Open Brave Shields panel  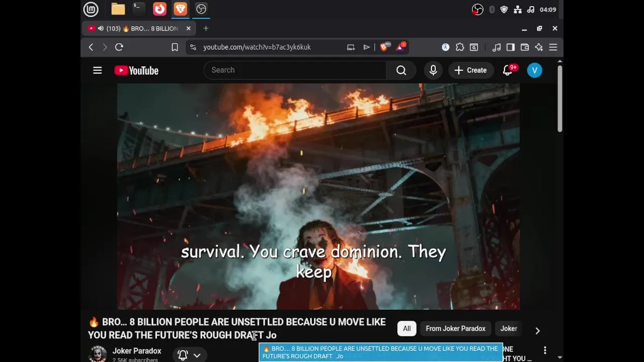pyautogui.click(x=385, y=47)
